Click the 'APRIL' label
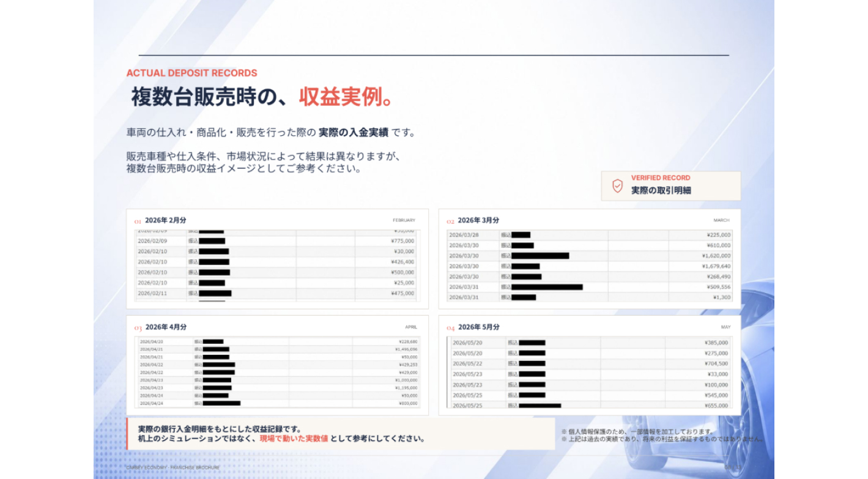This screenshot has height=479, width=868. [411, 327]
